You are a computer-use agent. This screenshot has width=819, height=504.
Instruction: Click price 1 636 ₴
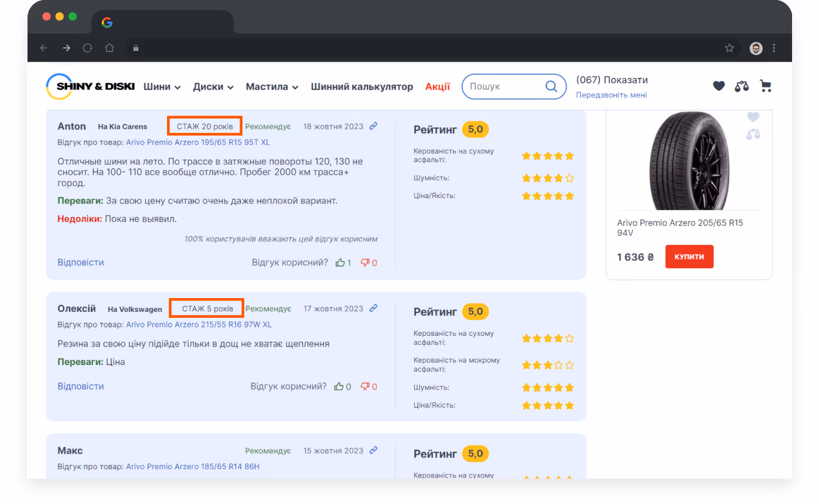pos(635,257)
